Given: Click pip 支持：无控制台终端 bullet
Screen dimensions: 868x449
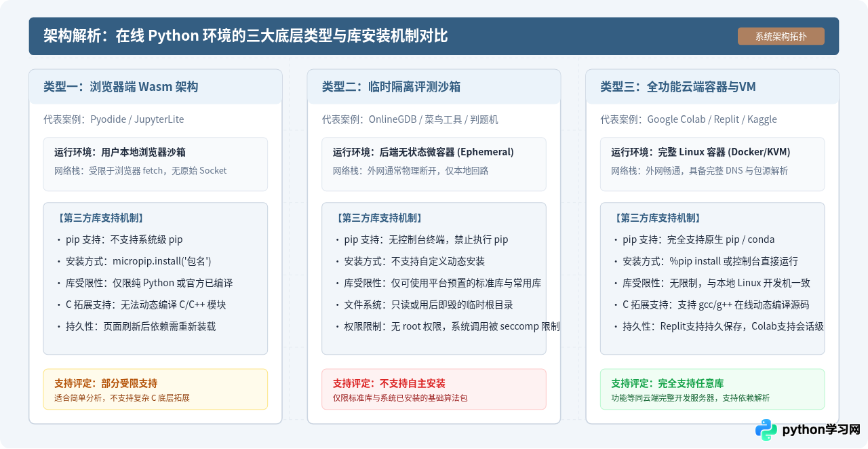Looking at the screenshot, I should click(x=421, y=239).
